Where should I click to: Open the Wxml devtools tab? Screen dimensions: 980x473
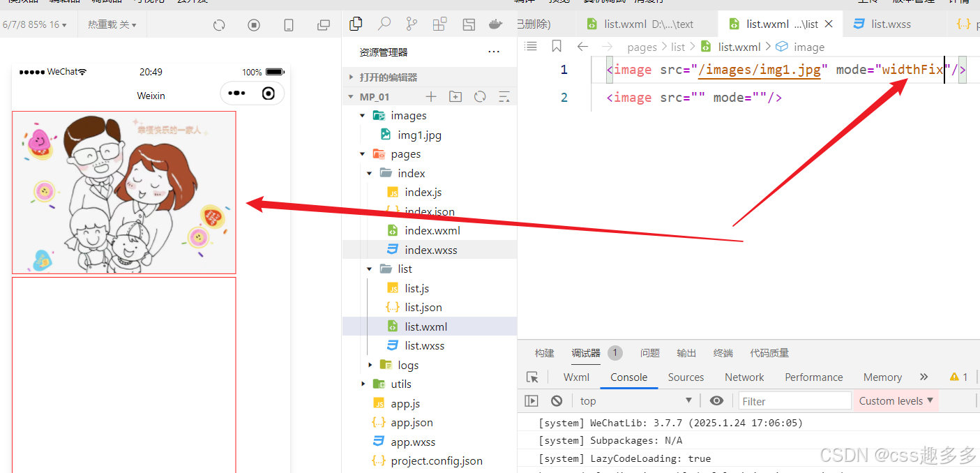coord(576,377)
